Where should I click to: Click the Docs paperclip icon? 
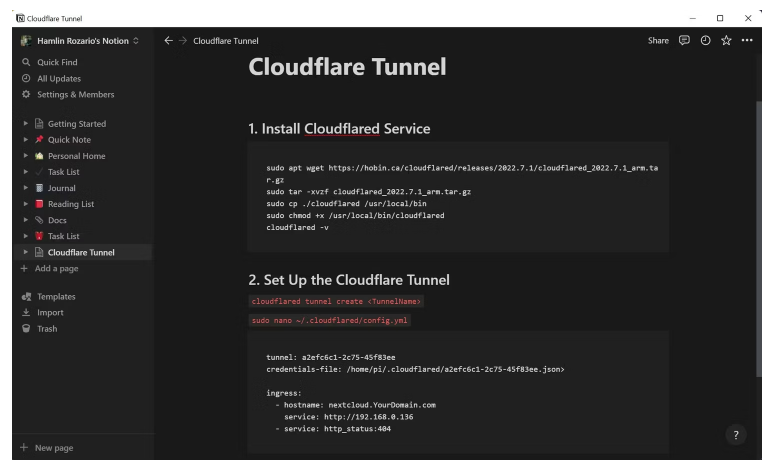pyautogui.click(x=39, y=220)
